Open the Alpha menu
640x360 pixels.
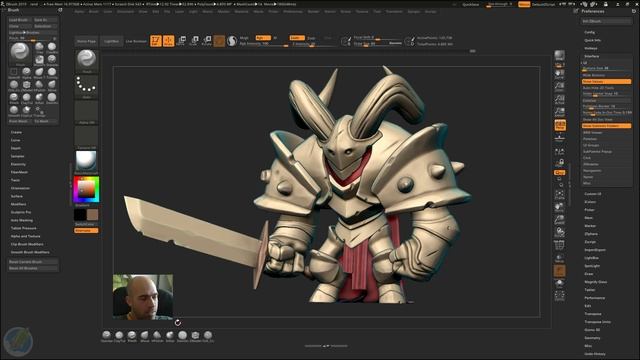click(79, 11)
